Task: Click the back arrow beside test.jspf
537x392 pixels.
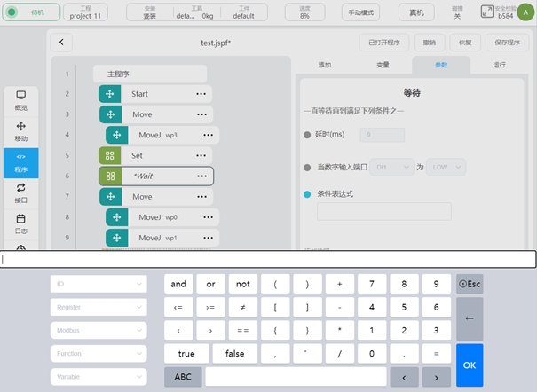Action: point(60,43)
